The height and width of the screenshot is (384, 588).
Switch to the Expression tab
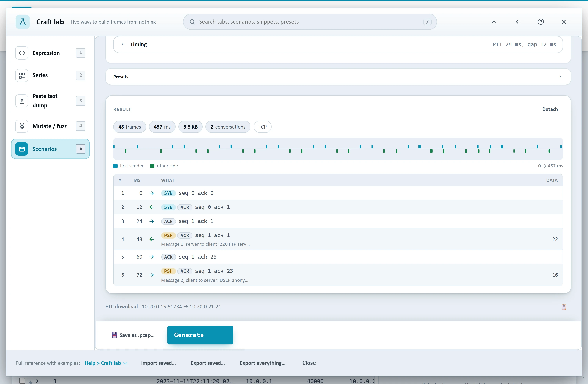click(50, 53)
